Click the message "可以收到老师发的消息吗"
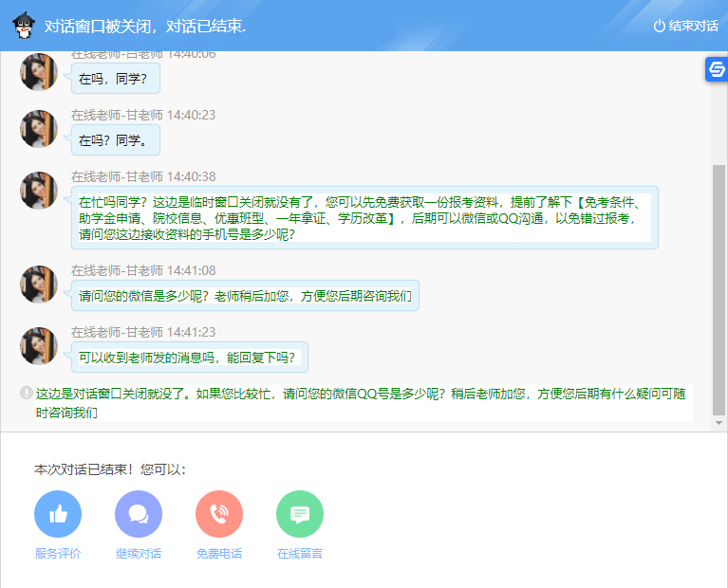Viewport: 728px width, 588px height. point(190,358)
